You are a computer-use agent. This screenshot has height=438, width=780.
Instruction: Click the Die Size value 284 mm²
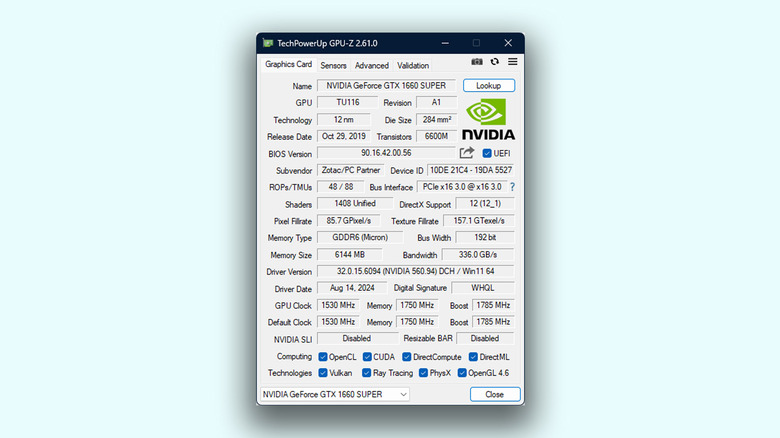(x=437, y=119)
